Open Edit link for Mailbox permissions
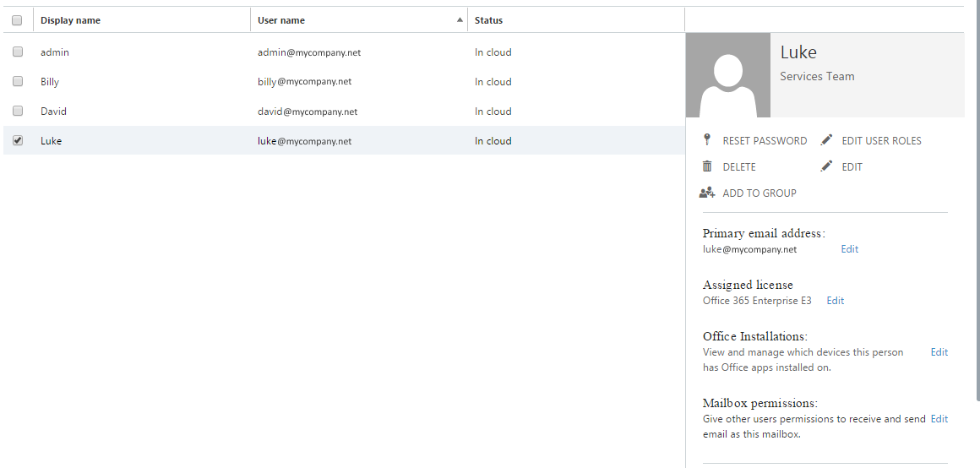The width and height of the screenshot is (980, 468). [x=939, y=419]
